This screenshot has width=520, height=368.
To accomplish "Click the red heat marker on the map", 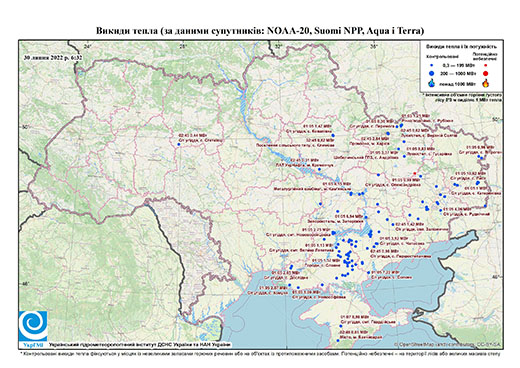I will 414,173.
